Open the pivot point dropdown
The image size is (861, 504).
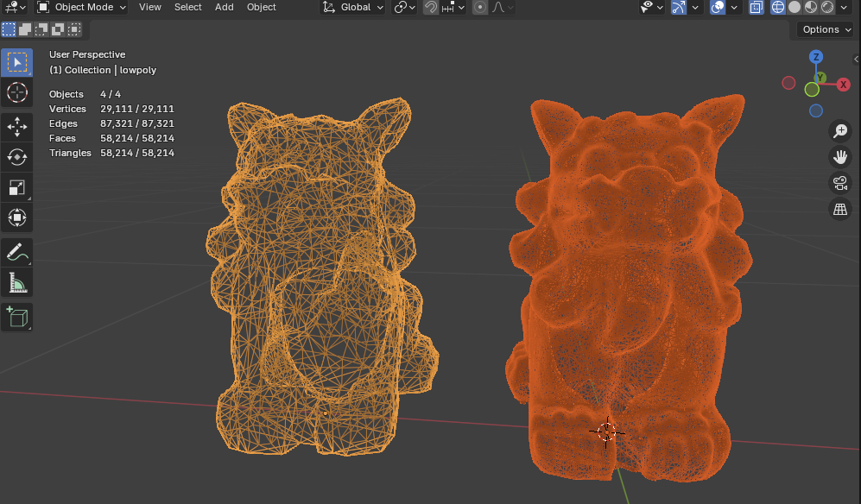pos(405,7)
